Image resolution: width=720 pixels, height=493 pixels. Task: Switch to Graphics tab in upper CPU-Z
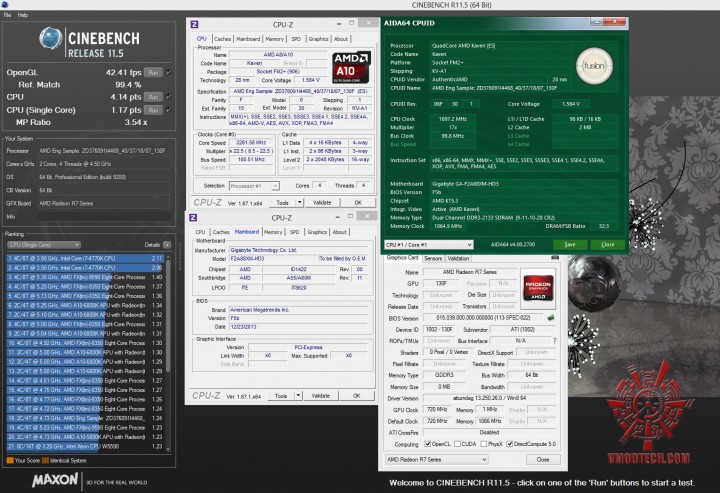point(318,39)
